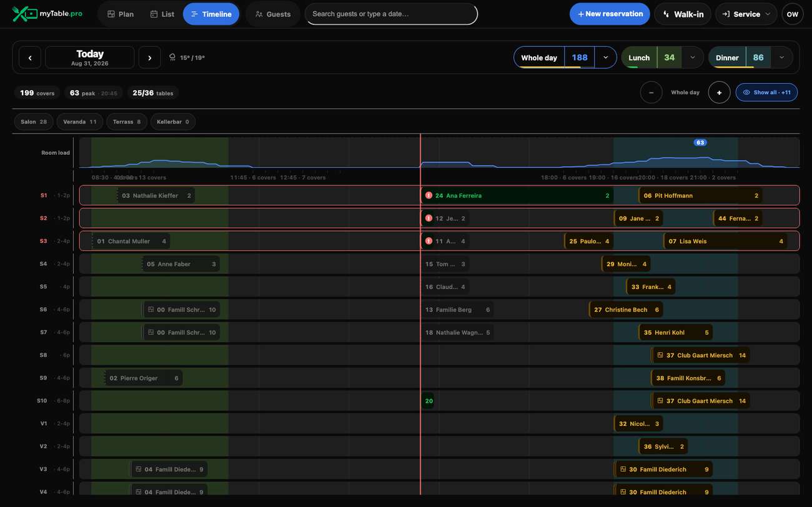
Task: Click group icon on V3 lunch Famill Diede reservation
Action: pos(138,470)
